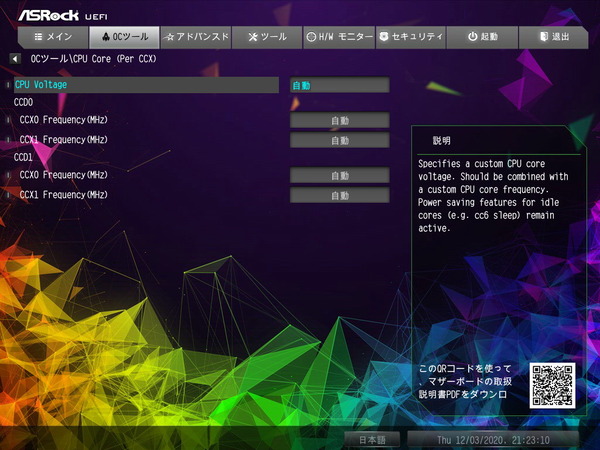This screenshot has height=450, width=600.
Task: Scan-click the QR code for the manual PDF
Action: 553,384
